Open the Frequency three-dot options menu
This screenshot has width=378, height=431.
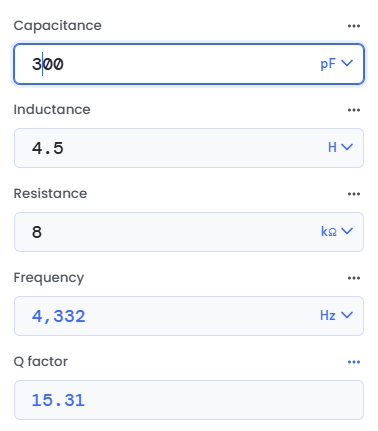pos(354,278)
